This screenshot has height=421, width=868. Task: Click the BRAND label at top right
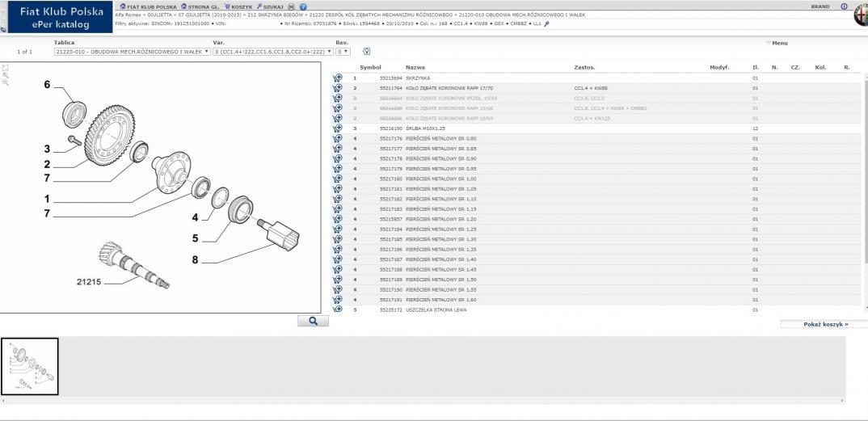pos(820,6)
